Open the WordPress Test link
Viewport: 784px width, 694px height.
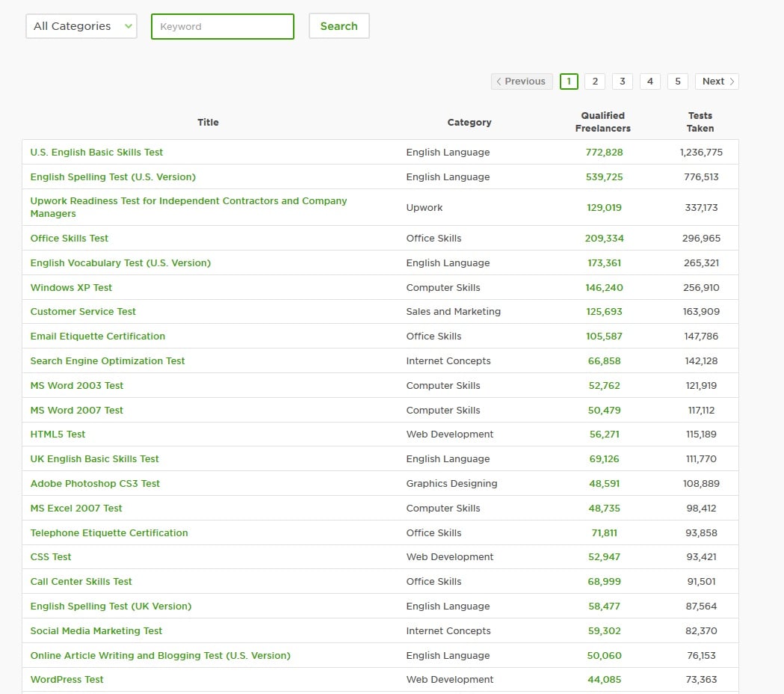67,679
